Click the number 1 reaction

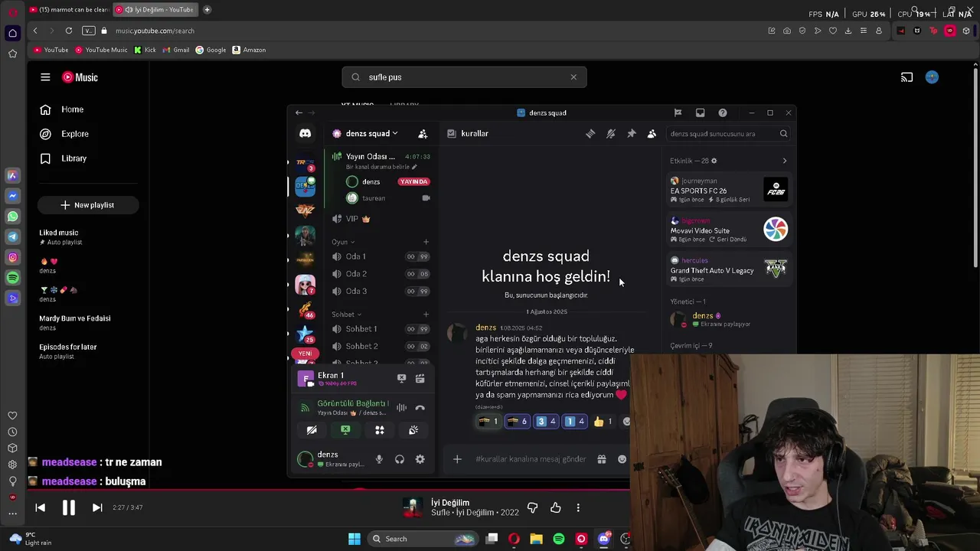(x=574, y=422)
